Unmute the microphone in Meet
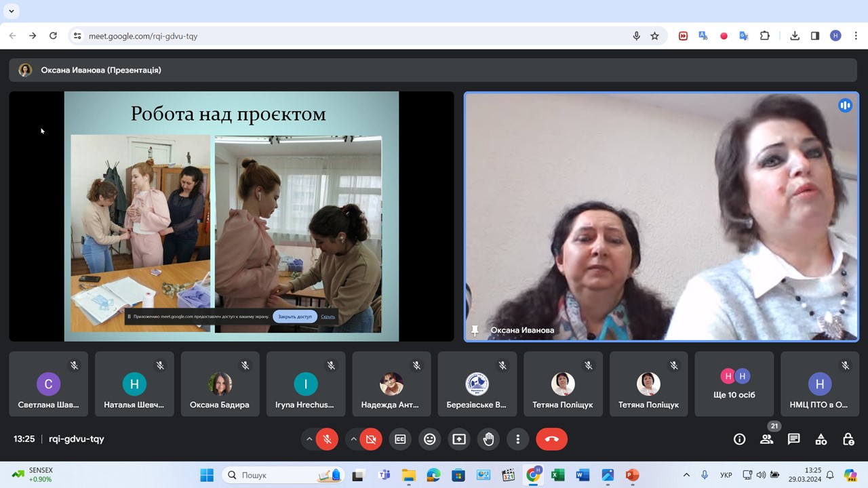868x488 pixels. 327,439
